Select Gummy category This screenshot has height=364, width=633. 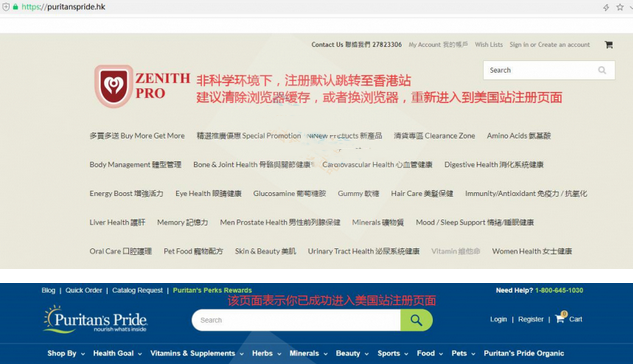tap(358, 194)
